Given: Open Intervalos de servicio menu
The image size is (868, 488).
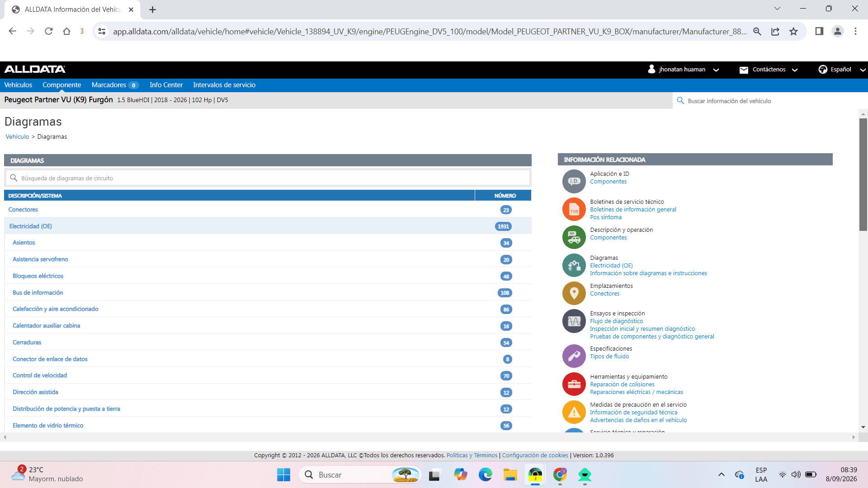Looking at the screenshot, I should tap(224, 85).
